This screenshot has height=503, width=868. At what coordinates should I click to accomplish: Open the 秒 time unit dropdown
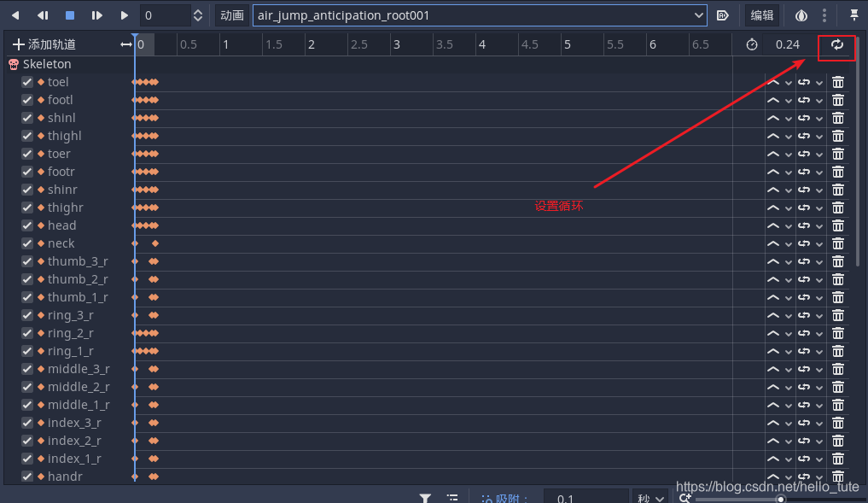click(x=650, y=498)
